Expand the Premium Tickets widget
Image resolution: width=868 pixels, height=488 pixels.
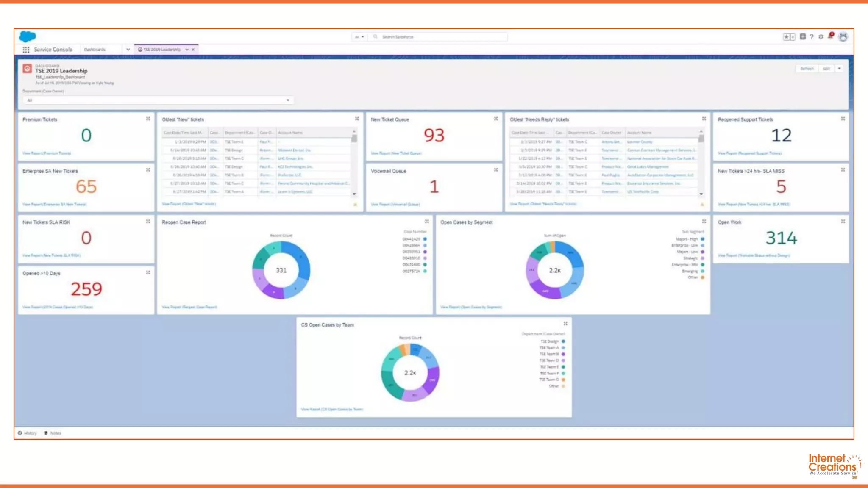[148, 119]
